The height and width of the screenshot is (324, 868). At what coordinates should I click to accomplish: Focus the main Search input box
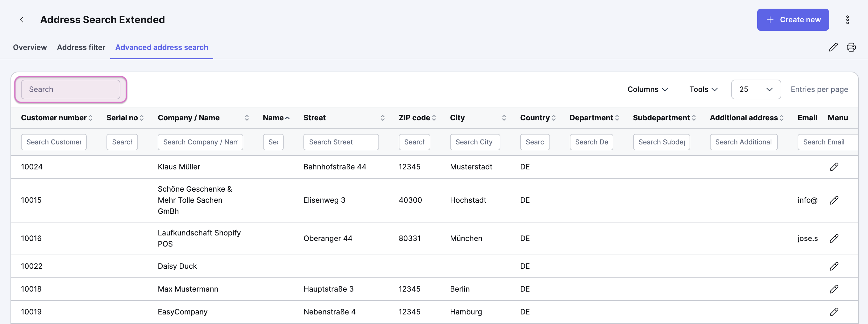click(x=70, y=89)
